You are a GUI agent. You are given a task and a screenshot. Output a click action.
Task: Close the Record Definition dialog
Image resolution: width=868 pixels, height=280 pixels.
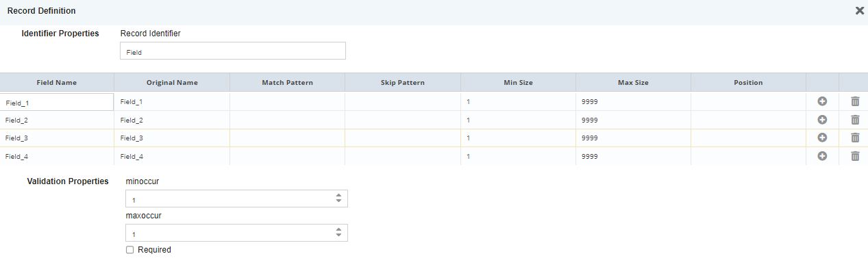[x=860, y=11]
